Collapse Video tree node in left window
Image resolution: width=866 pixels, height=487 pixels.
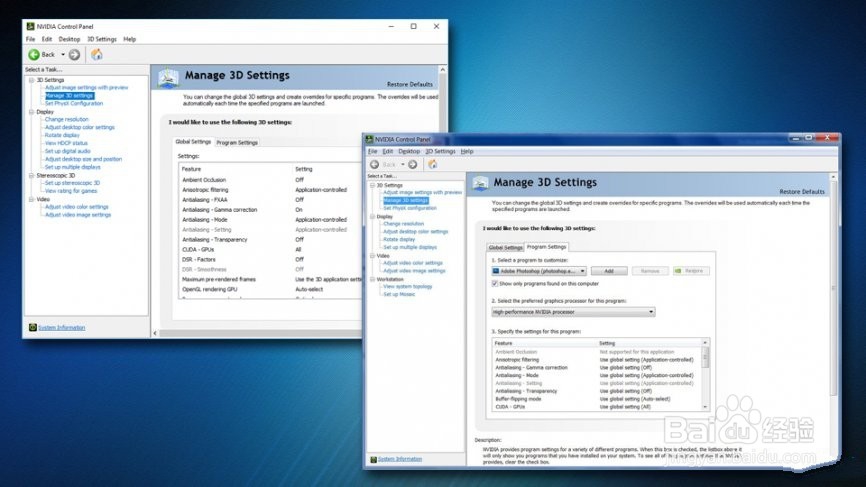(x=31, y=199)
